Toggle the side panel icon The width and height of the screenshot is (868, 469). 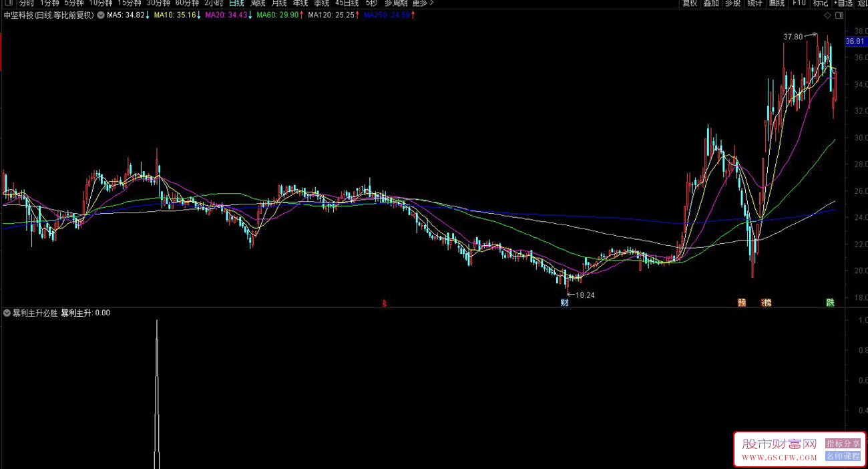(x=839, y=15)
